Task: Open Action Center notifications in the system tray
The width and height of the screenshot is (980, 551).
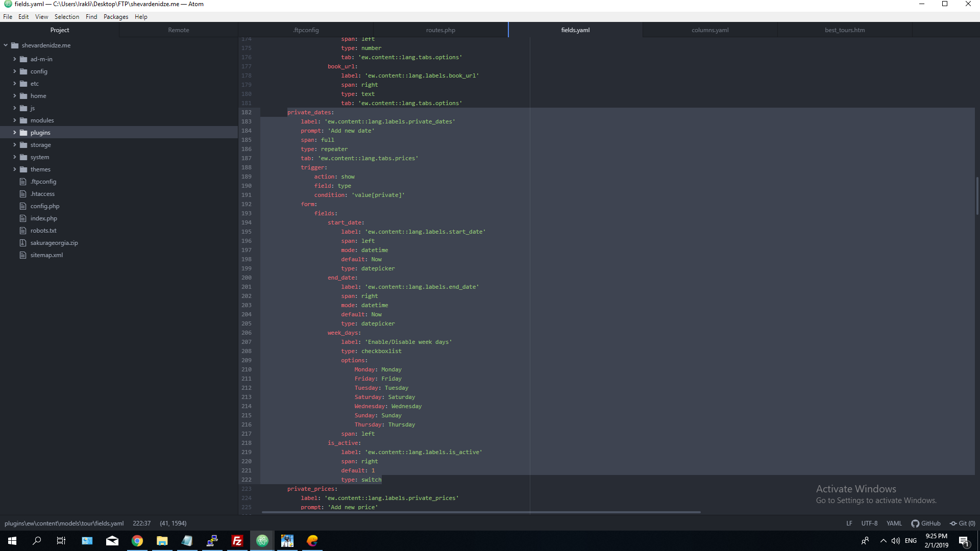Action: coord(964,541)
